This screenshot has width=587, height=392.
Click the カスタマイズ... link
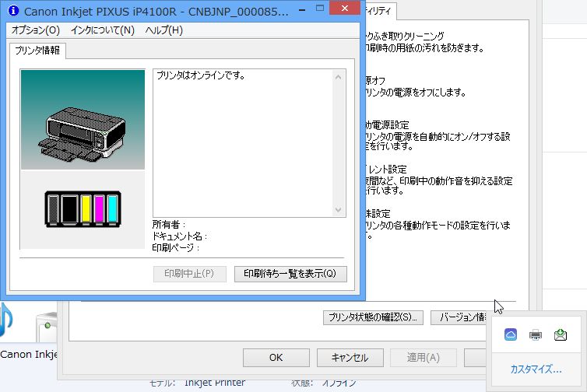tap(536, 369)
